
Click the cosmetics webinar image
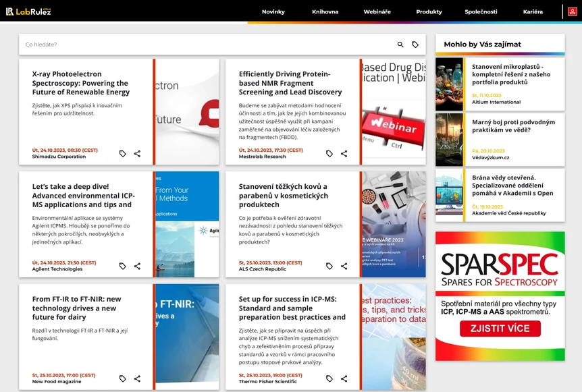click(394, 224)
